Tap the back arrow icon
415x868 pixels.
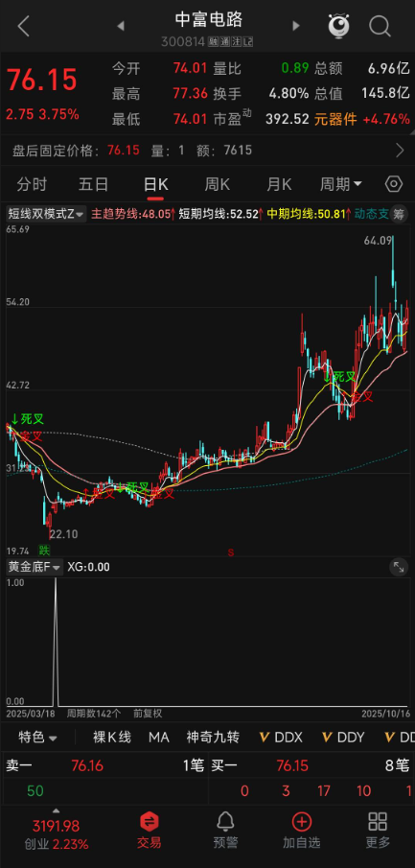click(x=23, y=26)
